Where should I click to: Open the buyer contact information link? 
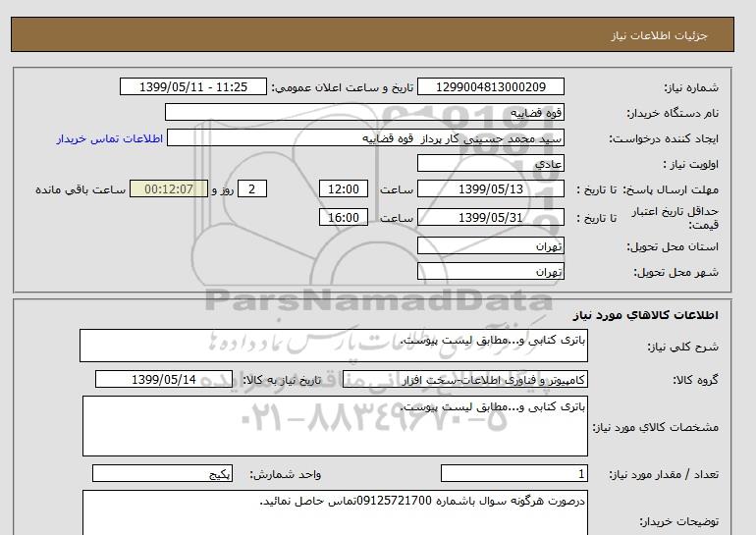(x=109, y=138)
